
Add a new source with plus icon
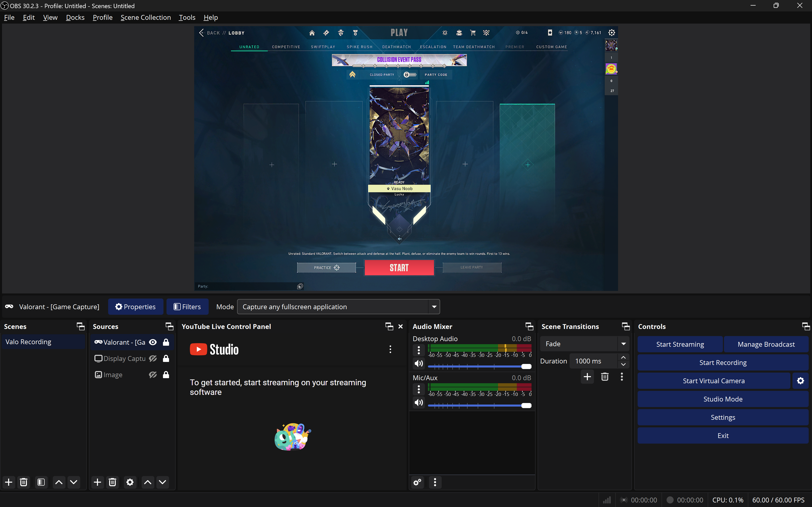(x=98, y=482)
